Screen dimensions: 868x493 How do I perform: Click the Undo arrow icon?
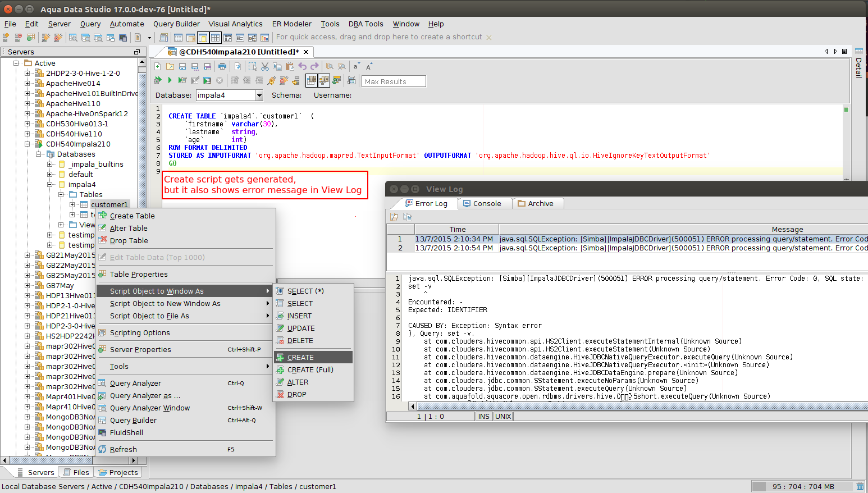(x=303, y=66)
